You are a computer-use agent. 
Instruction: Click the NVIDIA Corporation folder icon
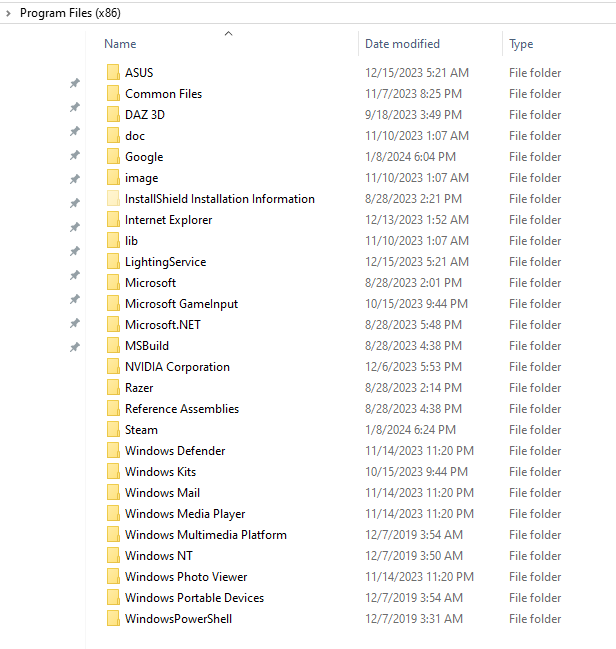coord(113,366)
